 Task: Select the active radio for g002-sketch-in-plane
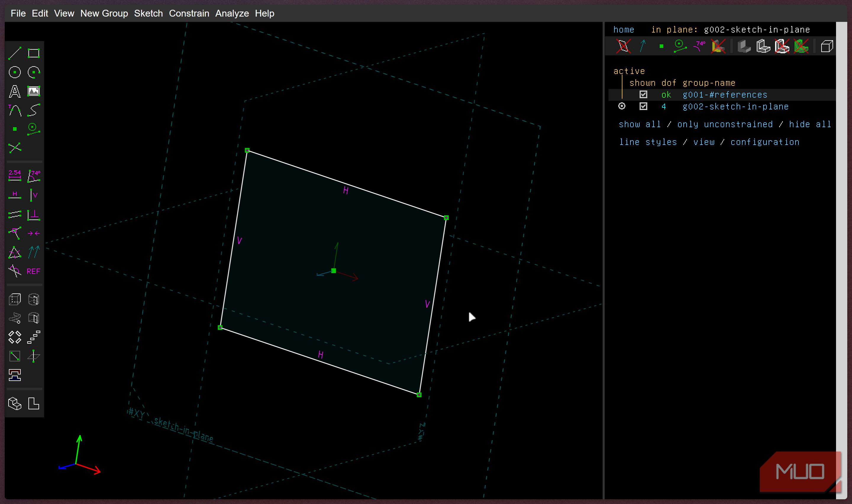tap(622, 106)
